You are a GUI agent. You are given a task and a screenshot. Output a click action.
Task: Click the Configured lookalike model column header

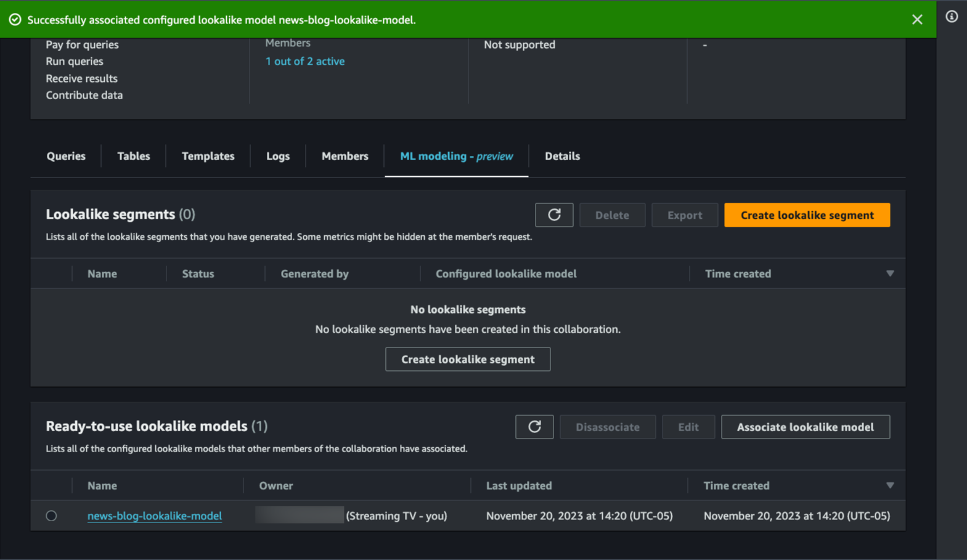505,274
